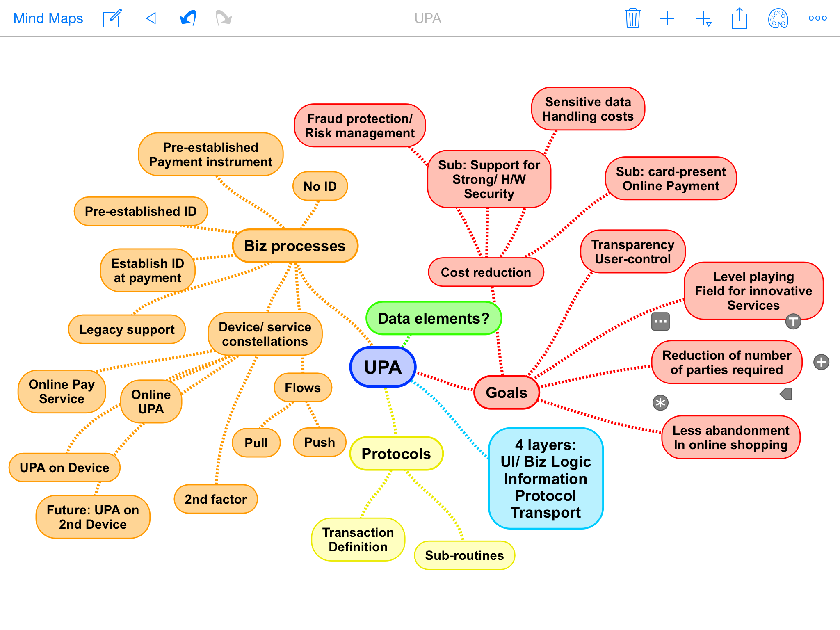Click the undo arrow icon
This screenshot has width=840, height=630.
188,18
